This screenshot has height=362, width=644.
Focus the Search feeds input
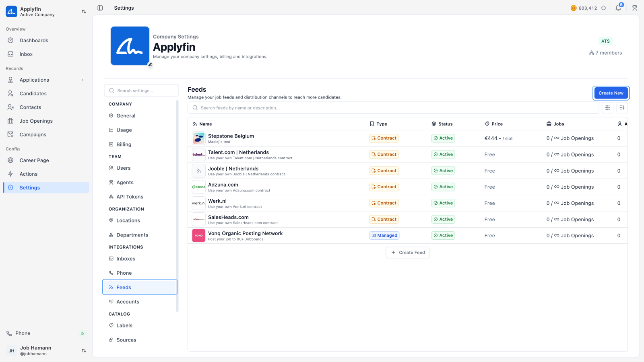tap(393, 108)
